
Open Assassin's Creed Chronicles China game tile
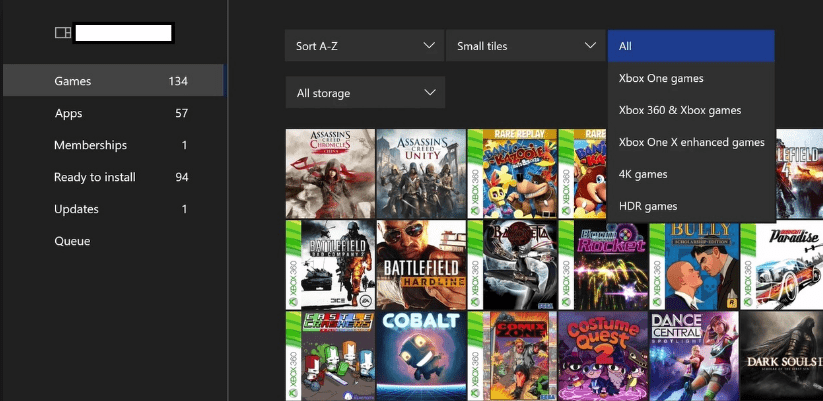pos(330,174)
